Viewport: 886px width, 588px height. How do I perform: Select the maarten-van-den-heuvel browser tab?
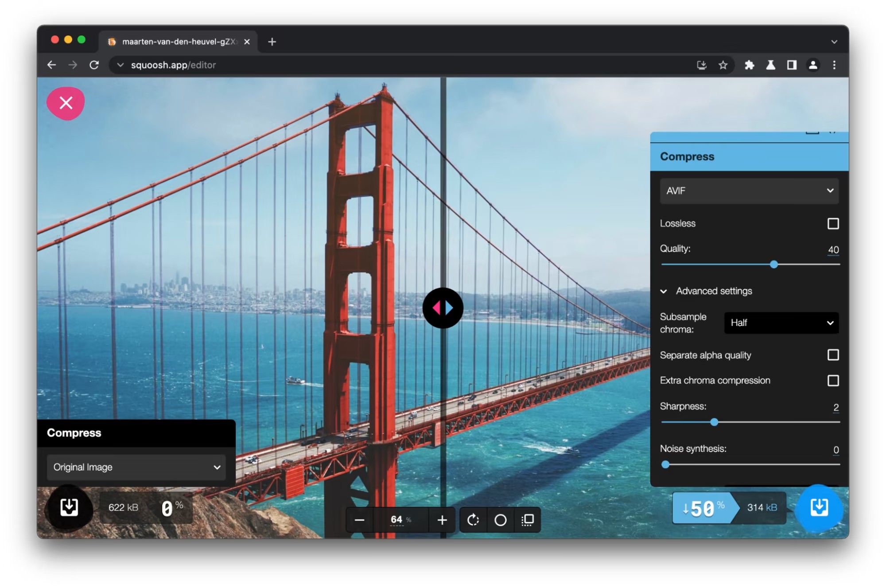click(178, 42)
